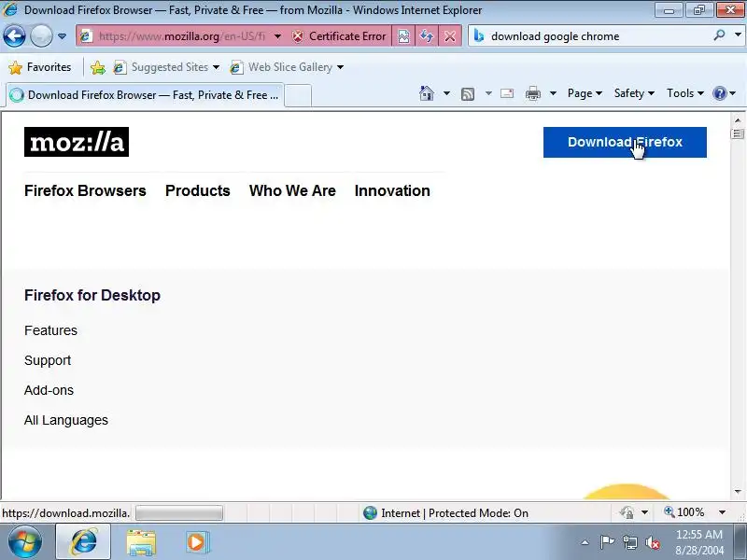Expand the Home button dropdown arrow
Viewport: 747px width, 560px height.
tap(446, 93)
